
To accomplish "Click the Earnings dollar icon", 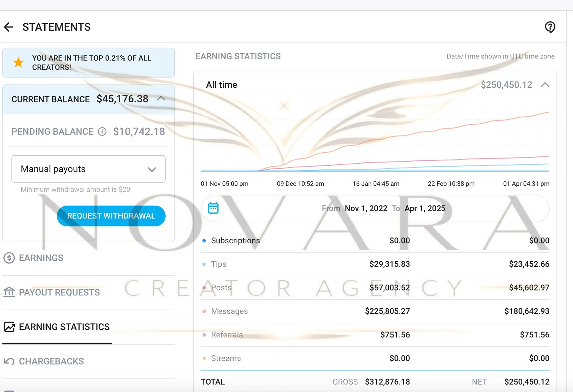I will coord(9,258).
